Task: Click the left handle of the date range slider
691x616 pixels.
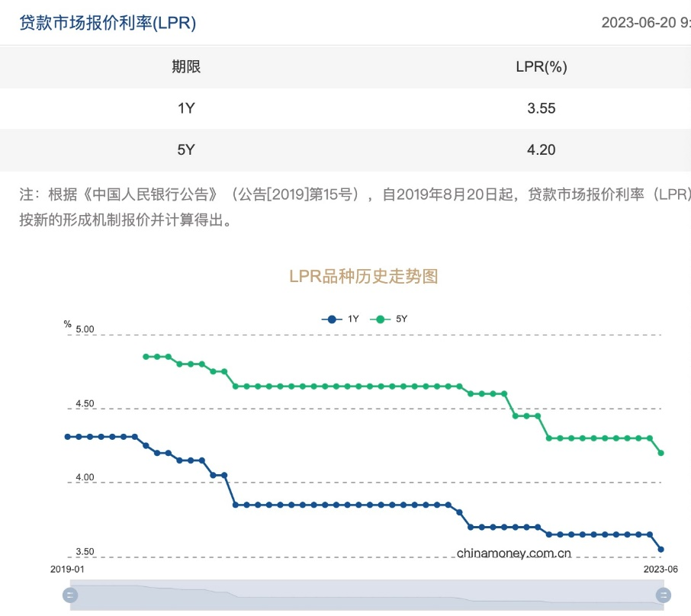Action: point(70,595)
